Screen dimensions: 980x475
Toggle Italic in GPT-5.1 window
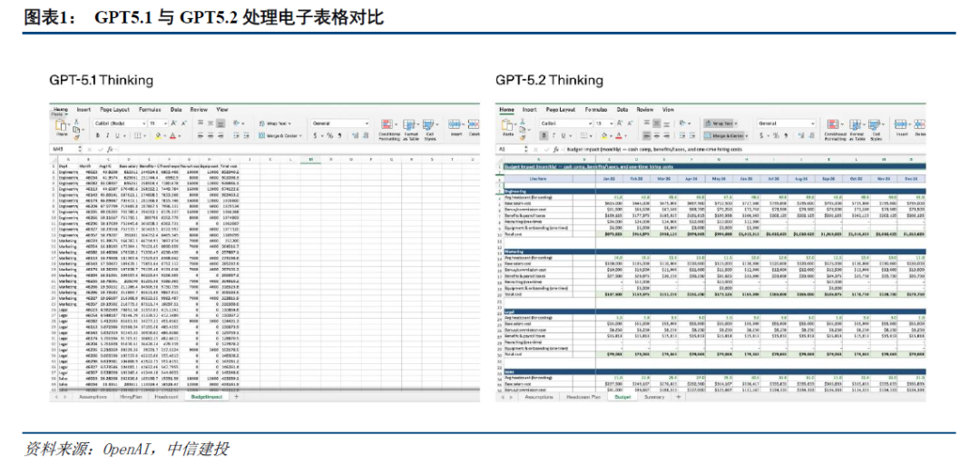coord(108,136)
